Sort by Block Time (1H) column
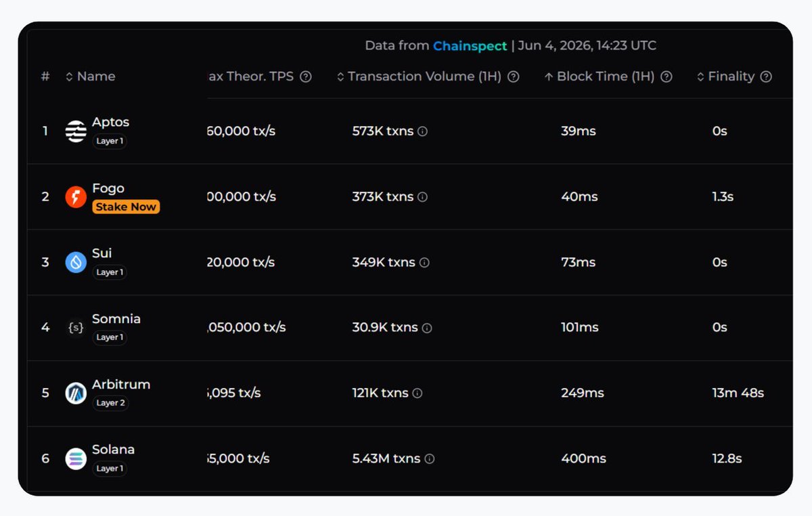Image resolution: width=812 pixels, height=516 pixels. pyautogui.click(x=600, y=77)
